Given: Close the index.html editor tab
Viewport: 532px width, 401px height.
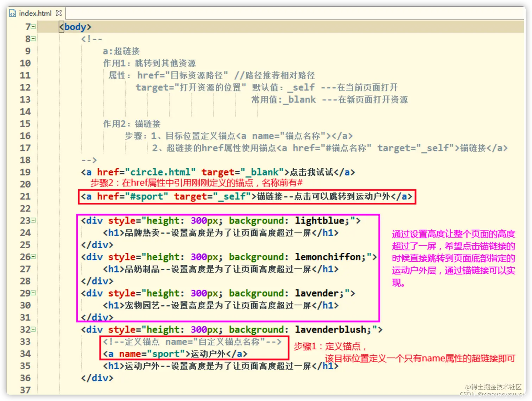Looking at the screenshot, I should click(x=58, y=12).
